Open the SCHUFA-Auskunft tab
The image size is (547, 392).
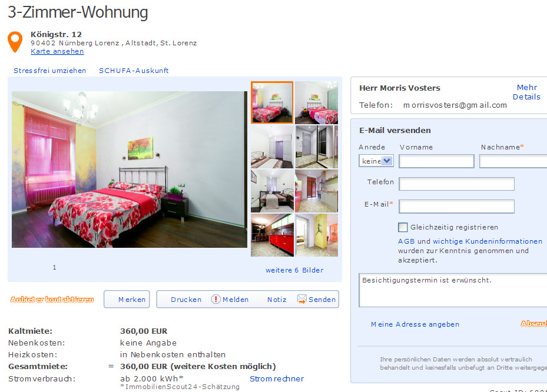point(134,71)
